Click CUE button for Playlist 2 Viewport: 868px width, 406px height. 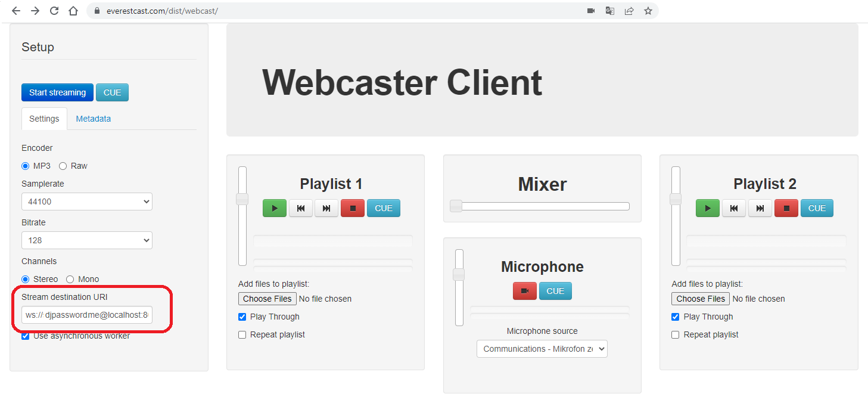click(817, 208)
